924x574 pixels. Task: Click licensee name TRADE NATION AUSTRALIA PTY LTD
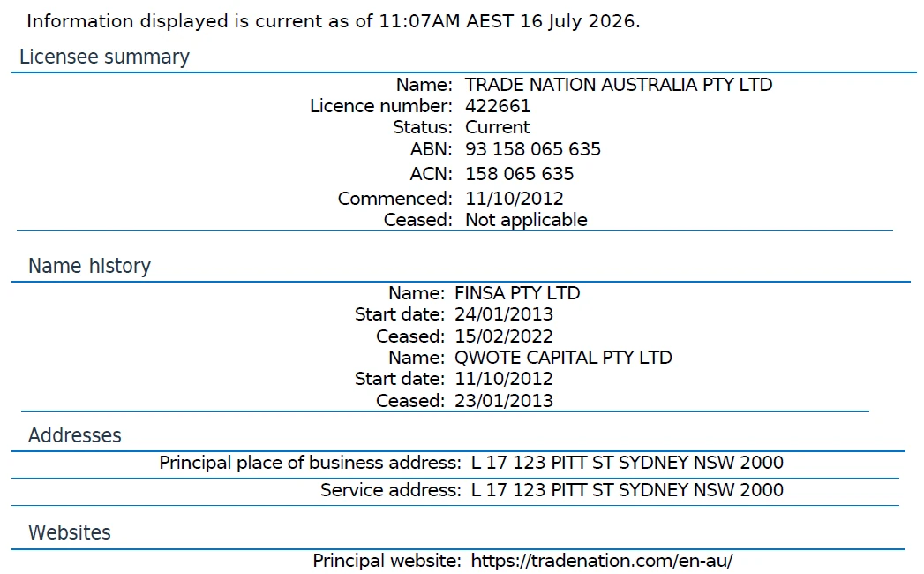[x=619, y=85]
